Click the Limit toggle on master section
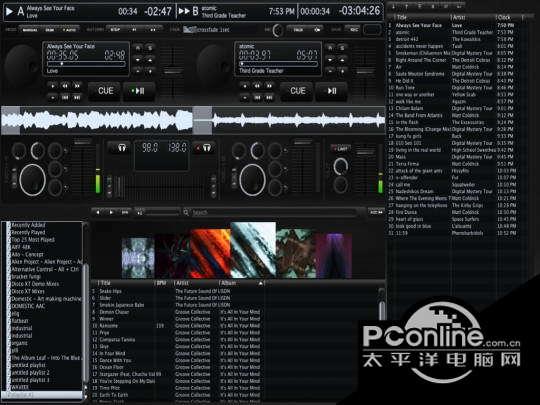The image size is (540, 405). tap(341, 148)
